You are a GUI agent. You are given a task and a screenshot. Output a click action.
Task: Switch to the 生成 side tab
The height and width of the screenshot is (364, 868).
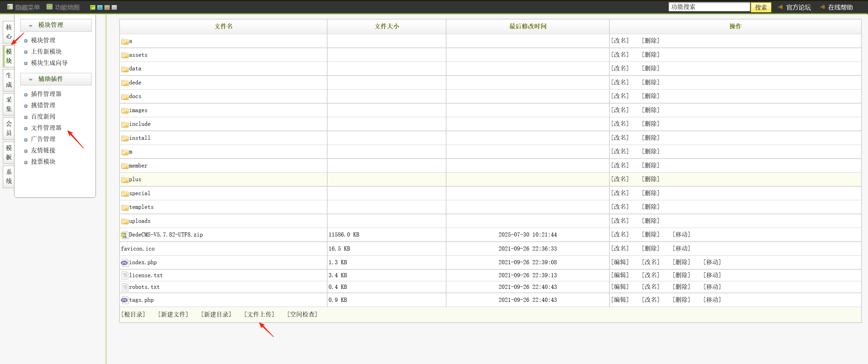[9, 80]
